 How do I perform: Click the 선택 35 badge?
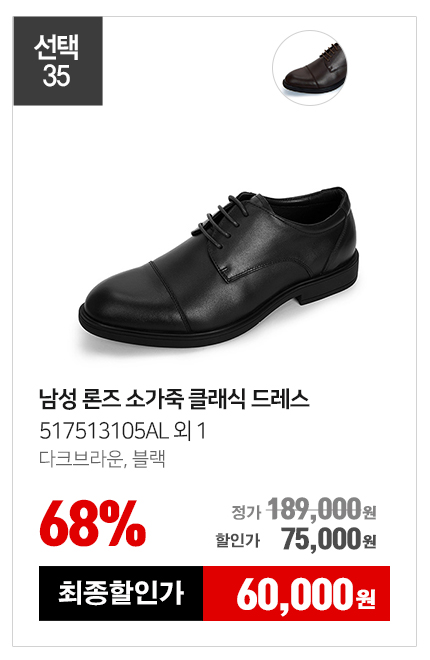pos(58,61)
